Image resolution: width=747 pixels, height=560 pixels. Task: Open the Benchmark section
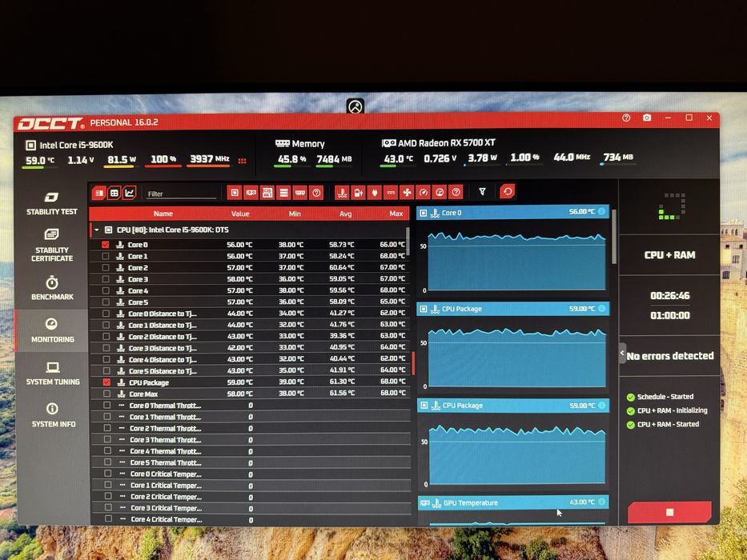(x=52, y=288)
